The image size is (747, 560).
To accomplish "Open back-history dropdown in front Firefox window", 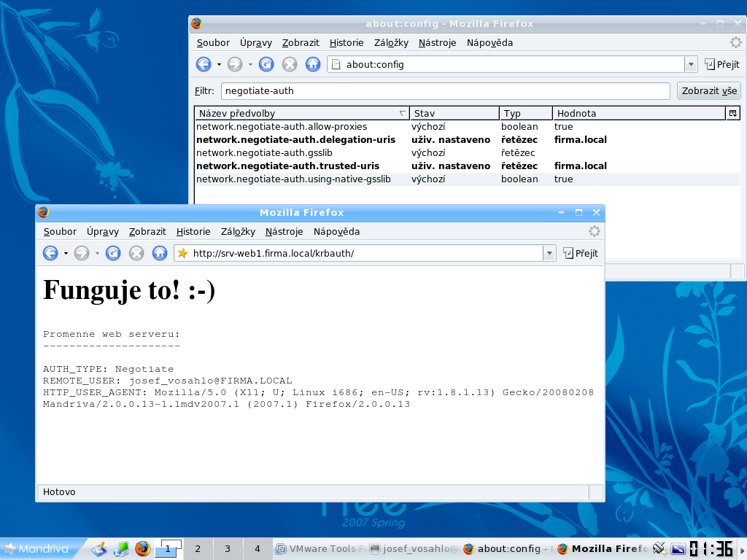I will [66, 253].
